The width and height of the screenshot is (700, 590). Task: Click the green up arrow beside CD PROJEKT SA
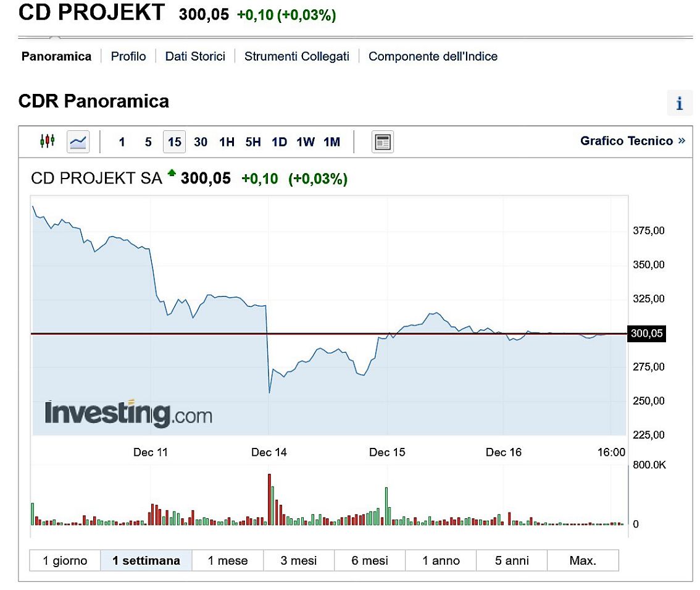coord(171,174)
